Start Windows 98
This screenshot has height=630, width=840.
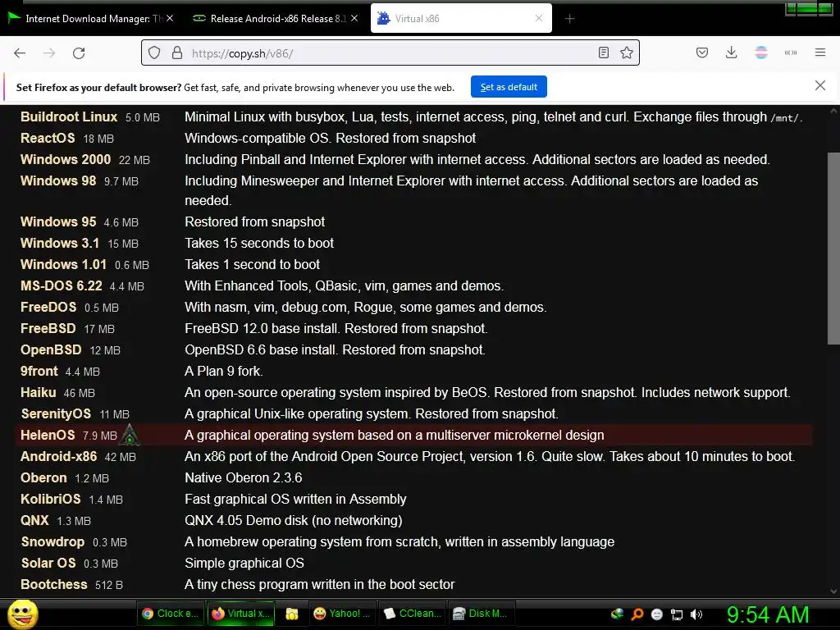(58, 181)
